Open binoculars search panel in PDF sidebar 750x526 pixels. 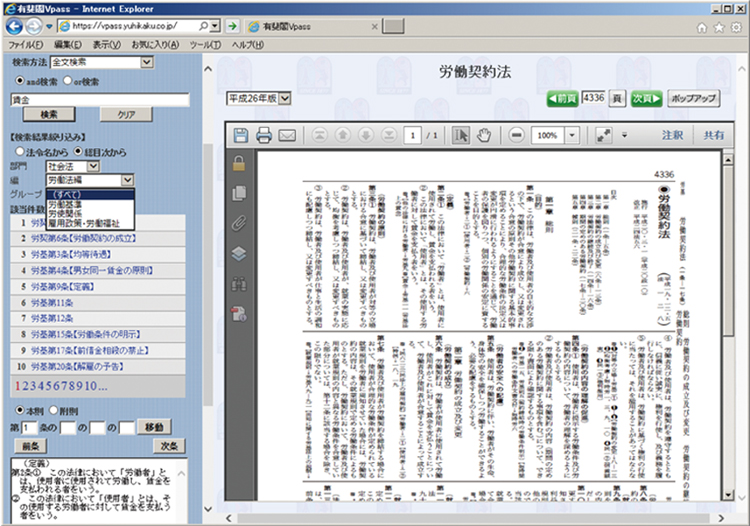239,284
